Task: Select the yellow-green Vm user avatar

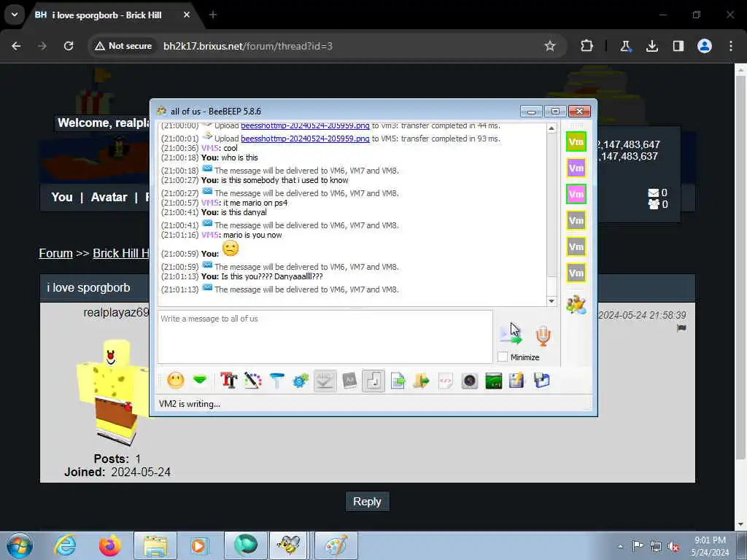Action: click(x=576, y=142)
